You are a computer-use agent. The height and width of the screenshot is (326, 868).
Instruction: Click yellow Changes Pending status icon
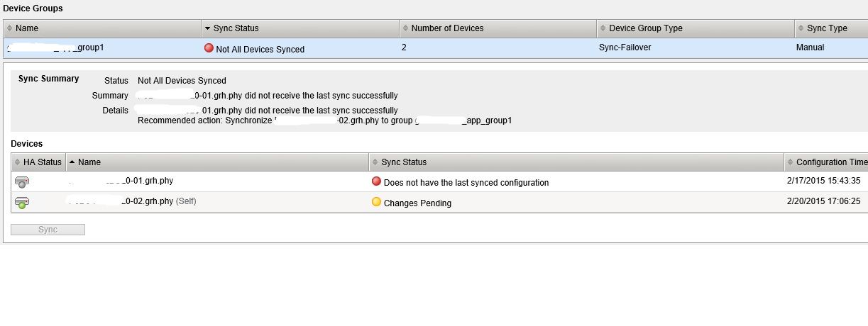click(376, 203)
